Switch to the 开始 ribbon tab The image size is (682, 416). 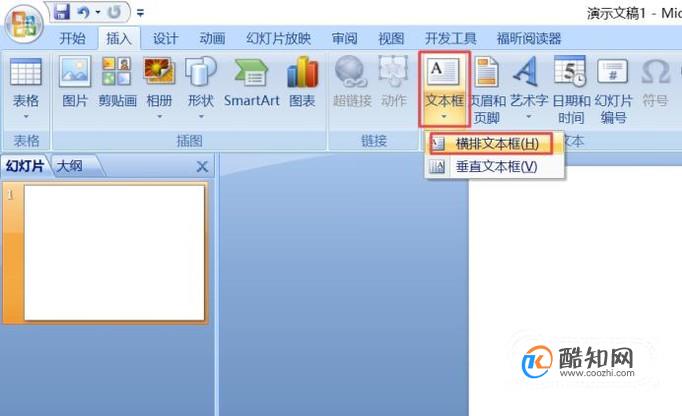(x=72, y=38)
